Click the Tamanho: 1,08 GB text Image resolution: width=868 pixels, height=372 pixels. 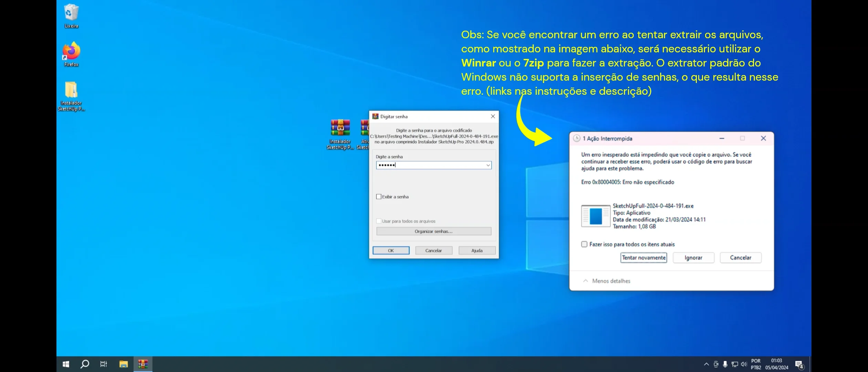(x=634, y=227)
